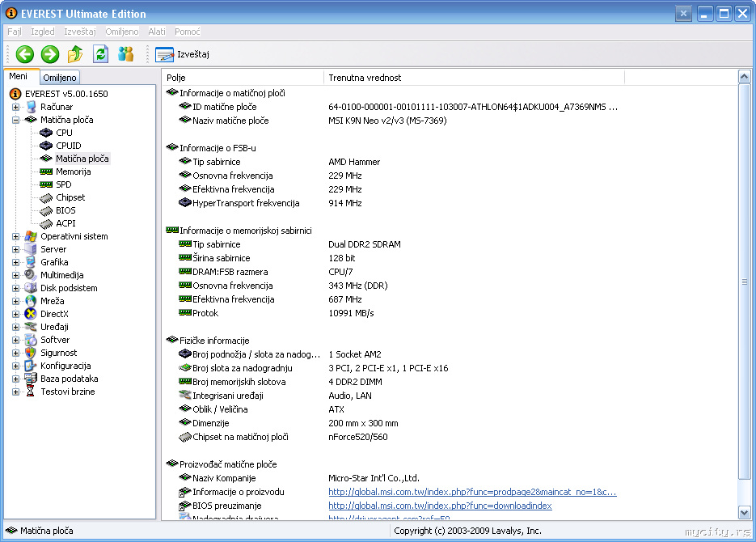Click the green Forward arrow toolbar icon
Screen dimensions: 756x542
(50, 54)
